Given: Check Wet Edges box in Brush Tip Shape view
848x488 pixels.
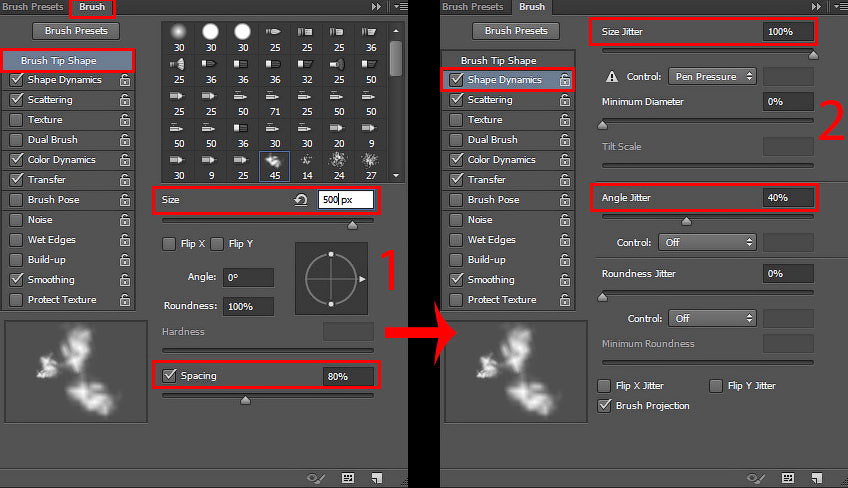Looking at the screenshot, I should pyautogui.click(x=16, y=240).
